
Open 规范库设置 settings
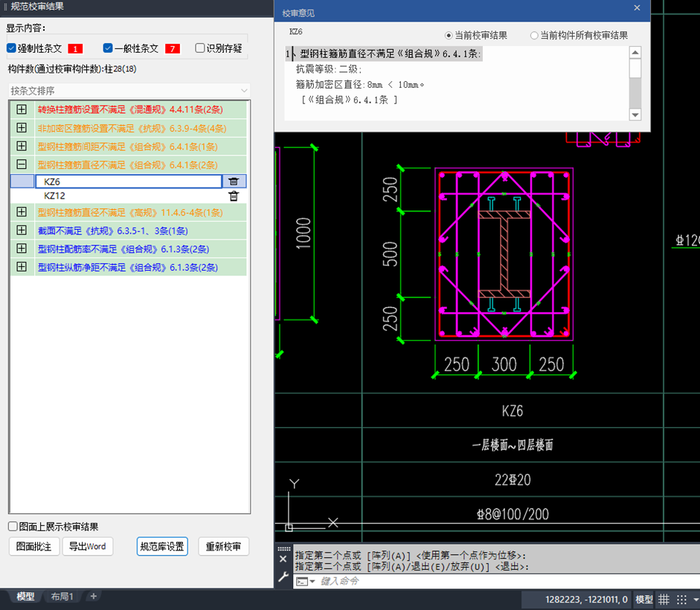coord(161,546)
